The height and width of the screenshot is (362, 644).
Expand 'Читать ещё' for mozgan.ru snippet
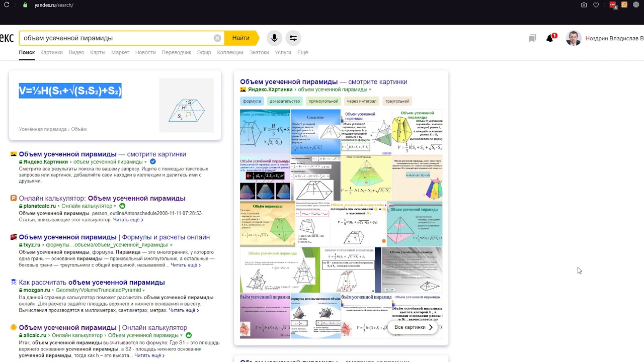coord(184,310)
